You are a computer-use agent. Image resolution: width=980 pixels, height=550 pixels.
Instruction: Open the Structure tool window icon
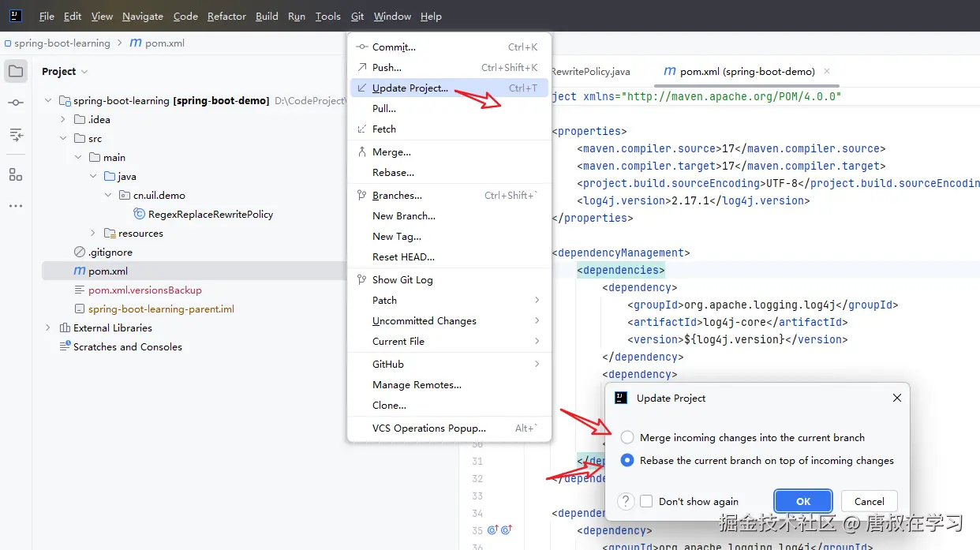click(x=16, y=174)
